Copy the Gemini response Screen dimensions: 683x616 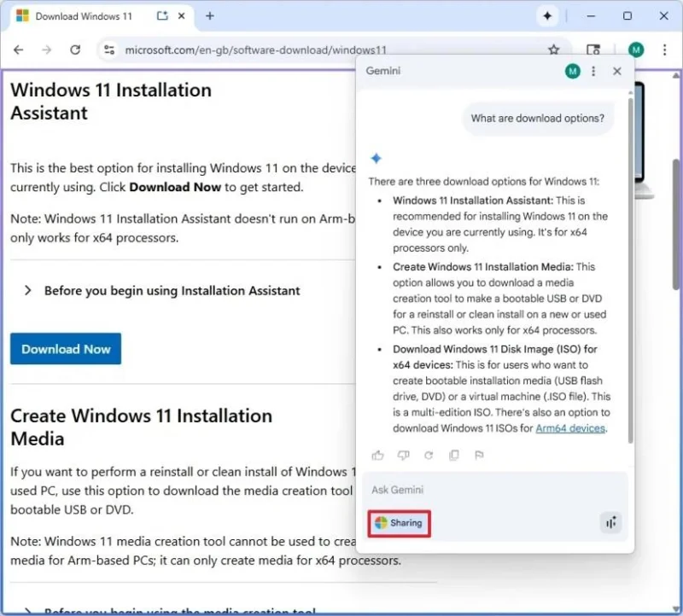454,455
